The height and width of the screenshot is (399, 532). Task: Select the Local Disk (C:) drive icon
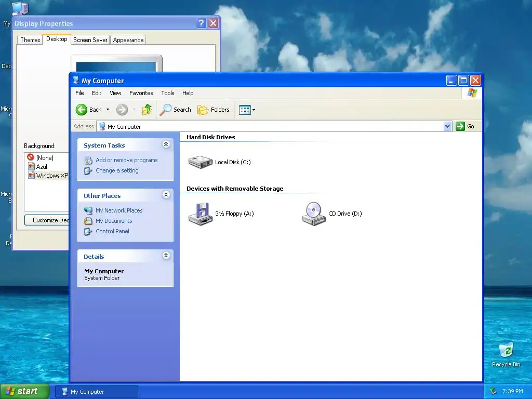(201, 162)
